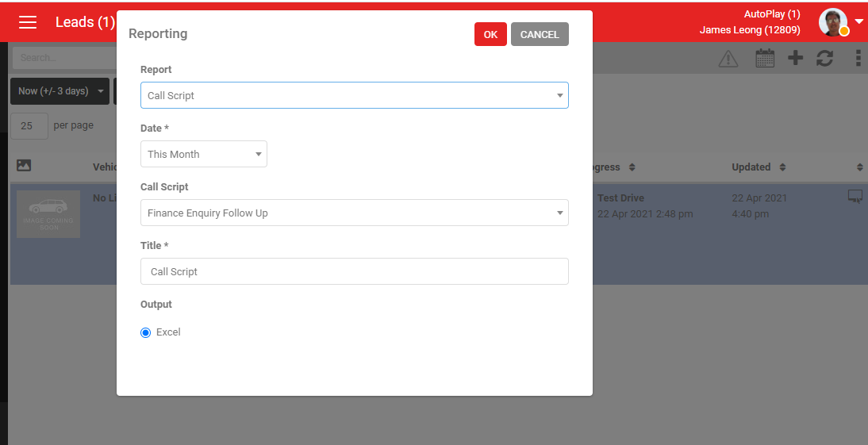Click the James Leong (12809) label
This screenshot has width=868, height=445.
750,30
